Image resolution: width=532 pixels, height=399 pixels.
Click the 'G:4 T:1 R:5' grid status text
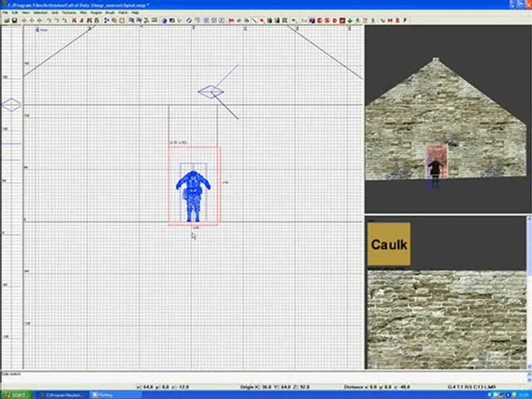[x=472, y=387]
